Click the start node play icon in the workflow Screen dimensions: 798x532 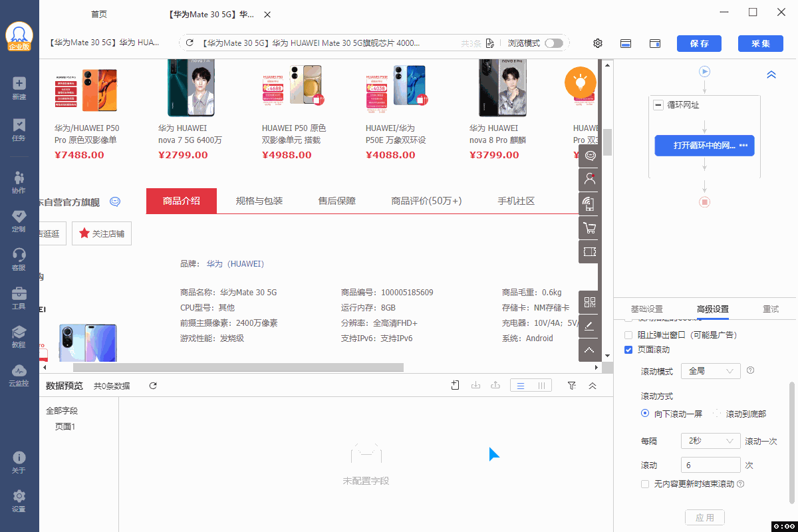(705, 71)
